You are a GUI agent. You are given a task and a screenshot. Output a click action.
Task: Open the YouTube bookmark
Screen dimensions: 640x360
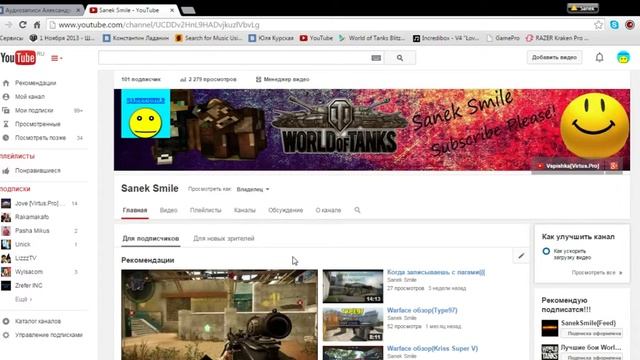click(316, 38)
